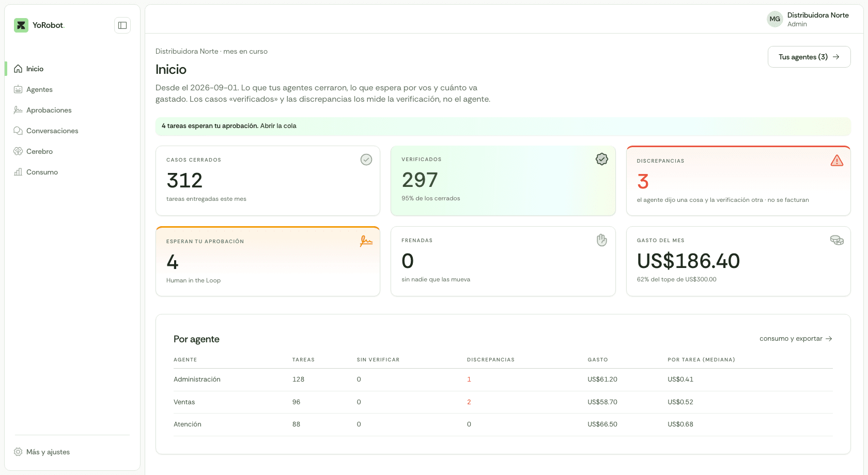Click the coins icon on the Gasto del mes card
The image size is (868, 475).
[837, 240]
